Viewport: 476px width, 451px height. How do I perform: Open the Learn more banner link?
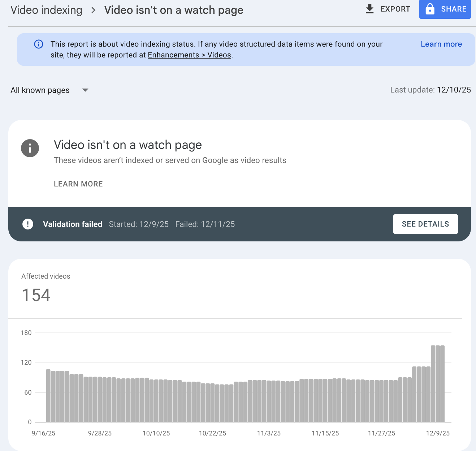[x=441, y=44]
